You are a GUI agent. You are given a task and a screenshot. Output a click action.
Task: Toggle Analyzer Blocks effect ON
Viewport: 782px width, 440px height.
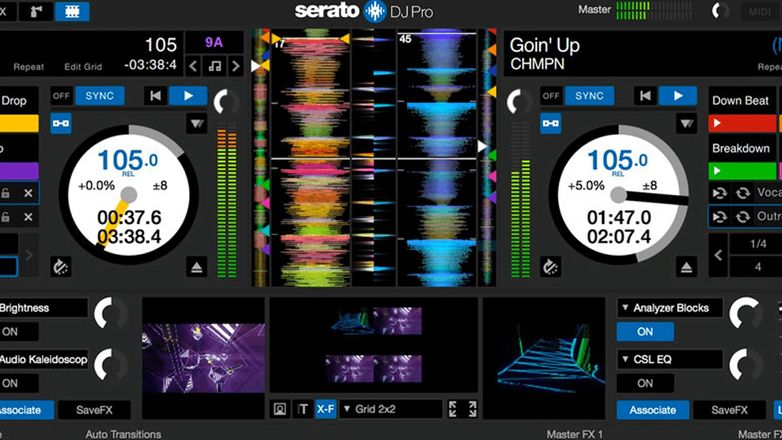point(645,332)
